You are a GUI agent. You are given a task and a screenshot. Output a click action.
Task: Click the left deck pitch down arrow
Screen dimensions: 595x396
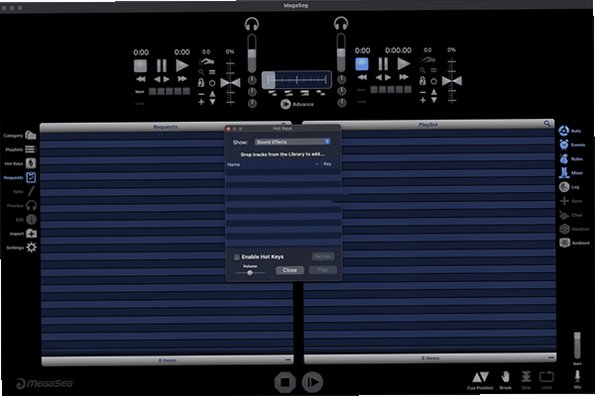point(212,102)
